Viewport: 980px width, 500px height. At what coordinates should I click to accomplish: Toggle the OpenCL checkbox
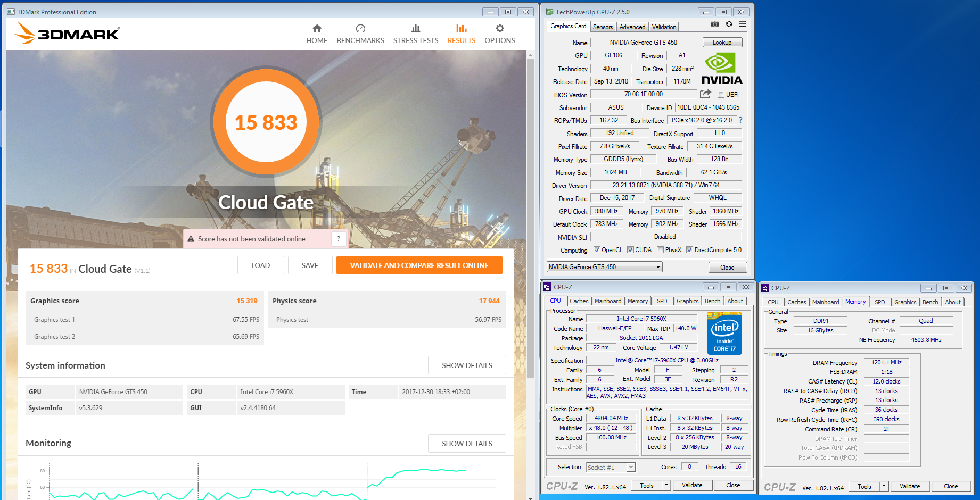coord(597,250)
